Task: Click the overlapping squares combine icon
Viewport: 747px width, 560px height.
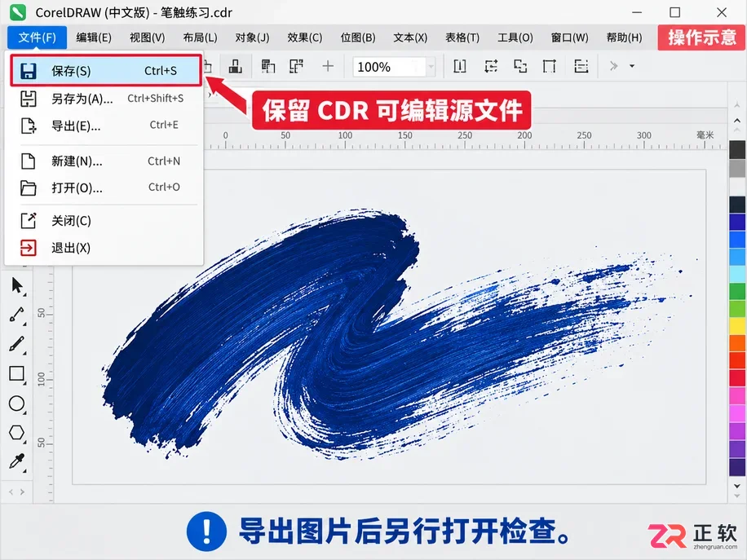Action: (520, 66)
